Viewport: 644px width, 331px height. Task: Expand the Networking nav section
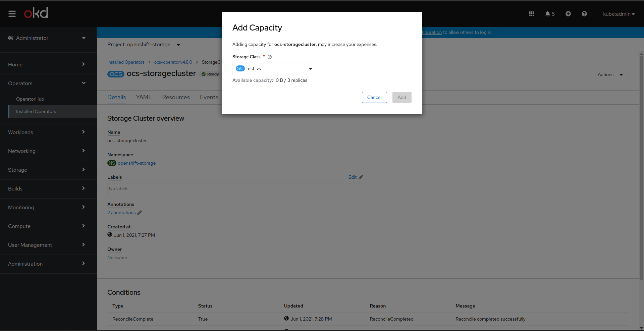coord(49,151)
